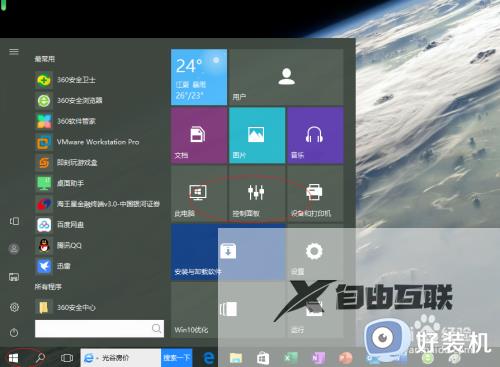Screen dimensions: 500x367
Task: Open the purple 音乐 headphones tile
Action: tap(315, 135)
